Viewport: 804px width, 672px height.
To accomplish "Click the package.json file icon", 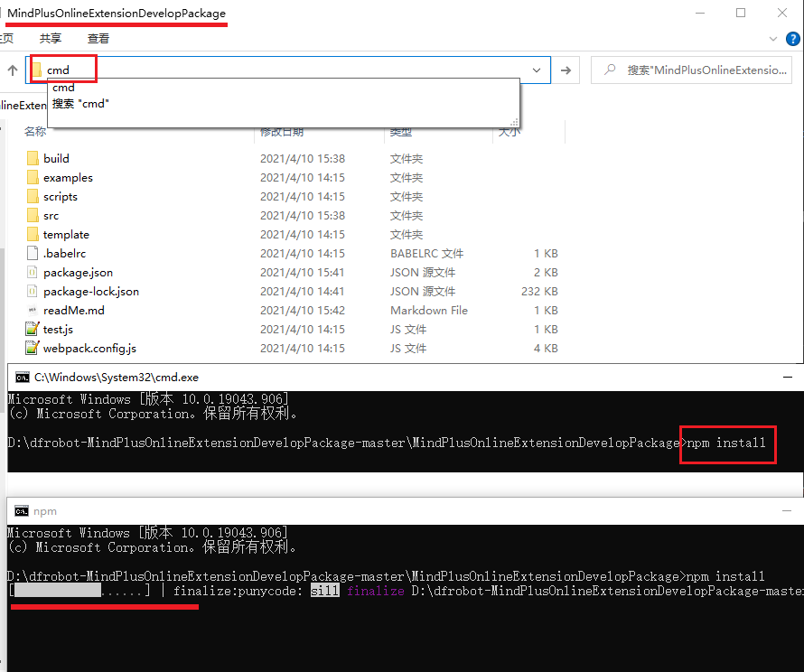I will coord(33,272).
